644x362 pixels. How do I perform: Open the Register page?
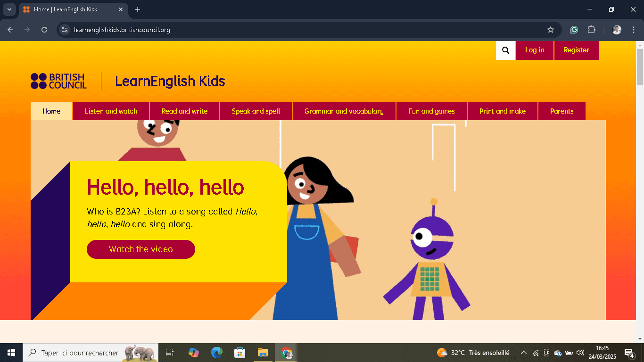[x=576, y=50]
